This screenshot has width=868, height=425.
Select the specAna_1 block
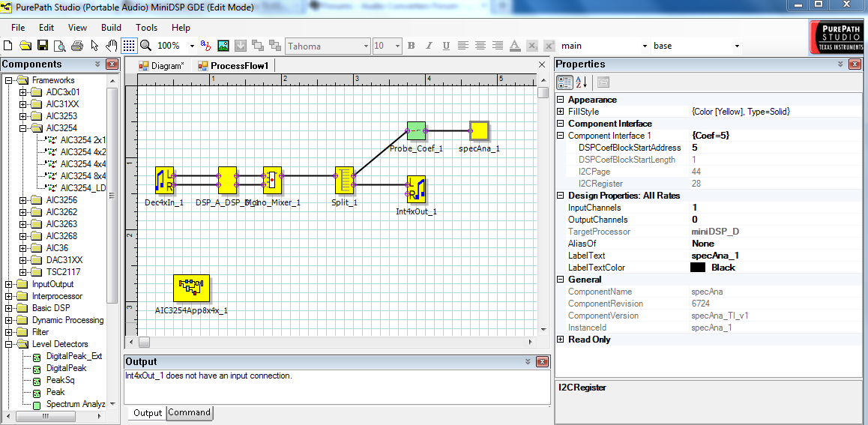pyautogui.click(x=479, y=131)
